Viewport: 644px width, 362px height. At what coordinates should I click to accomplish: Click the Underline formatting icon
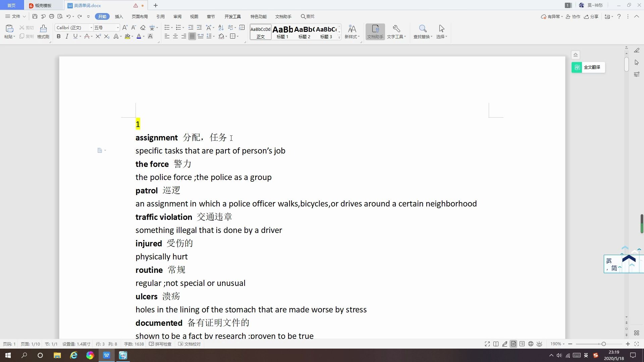click(75, 37)
